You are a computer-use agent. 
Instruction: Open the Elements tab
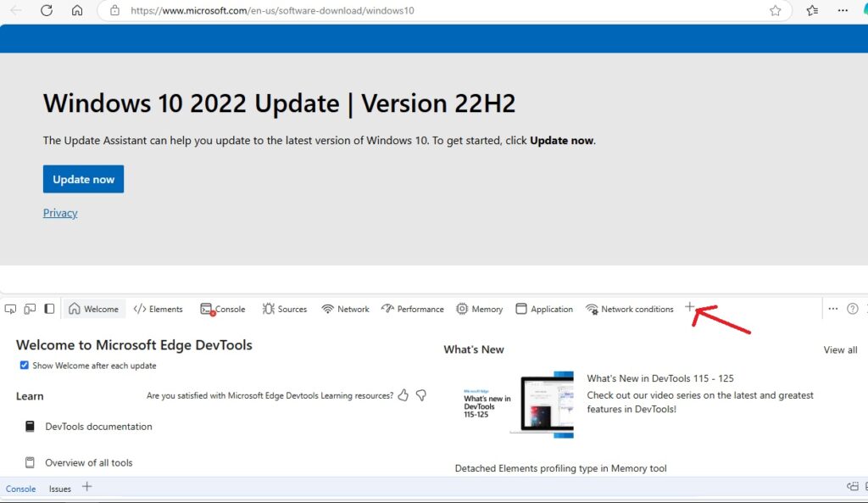[159, 309]
